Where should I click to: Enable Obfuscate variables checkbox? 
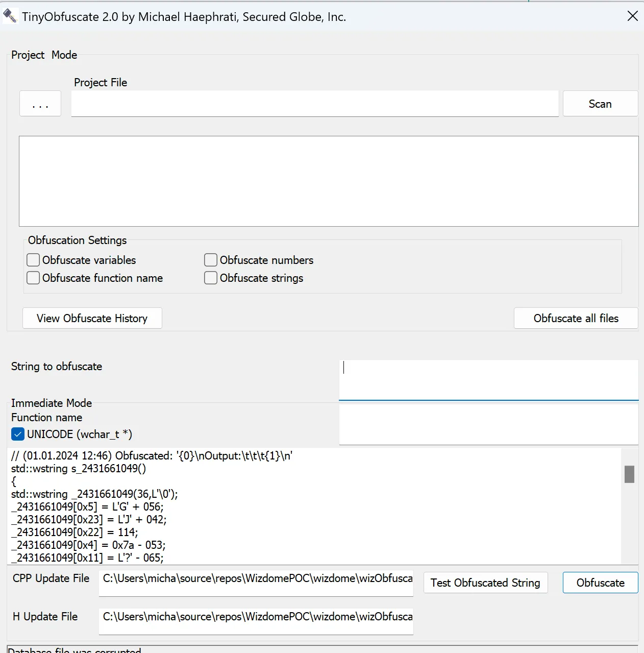pyautogui.click(x=33, y=260)
